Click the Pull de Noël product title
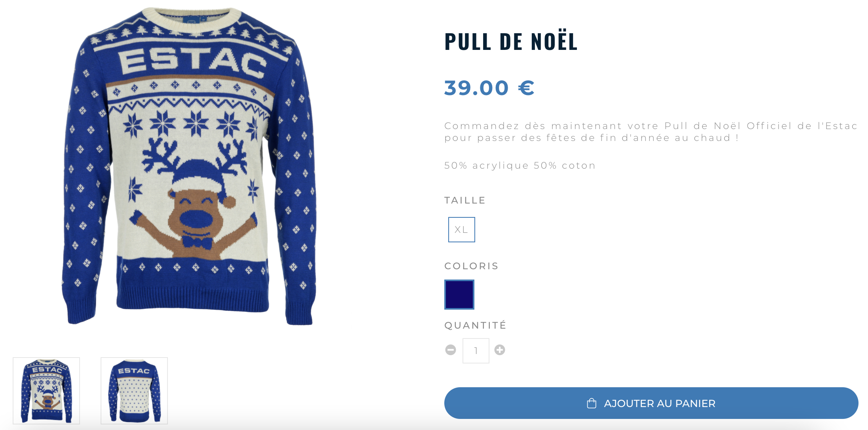This screenshot has height=430, width=868. click(511, 42)
